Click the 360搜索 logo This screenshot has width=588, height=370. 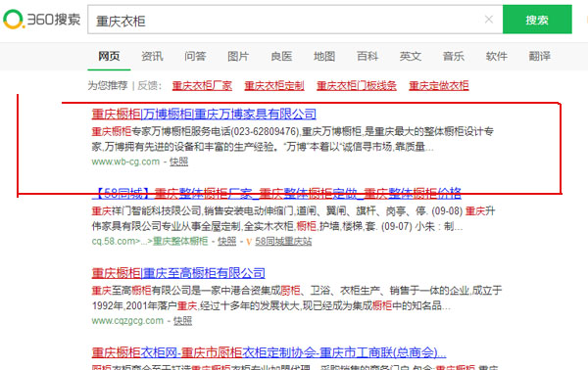pos(41,20)
